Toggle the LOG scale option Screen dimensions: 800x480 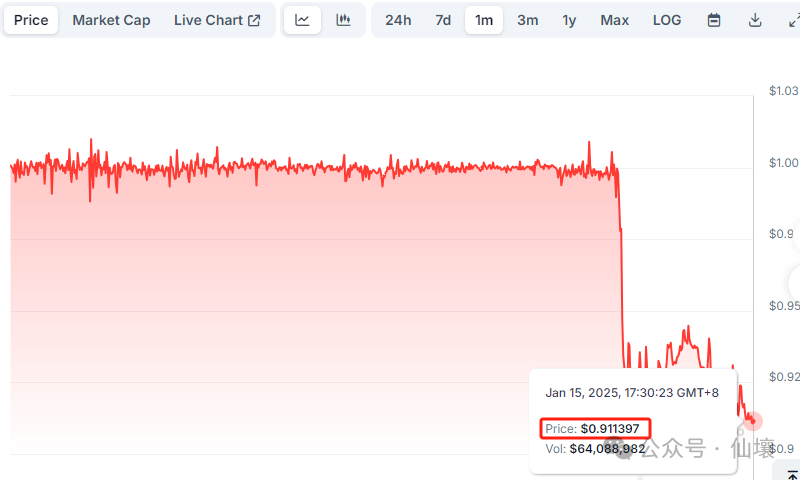pyautogui.click(x=667, y=20)
